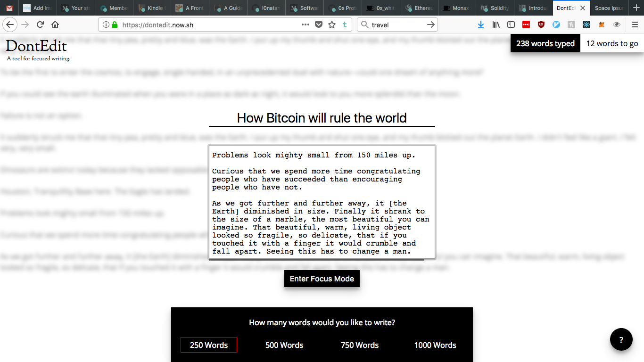The image size is (644, 362).
Task: Switch to the Solidity tab
Action: tap(496, 8)
